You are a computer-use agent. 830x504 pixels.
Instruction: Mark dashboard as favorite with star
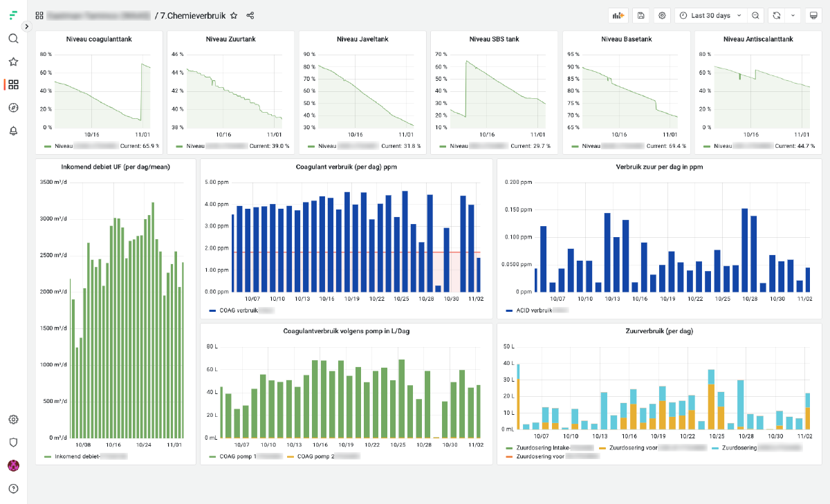click(x=234, y=15)
